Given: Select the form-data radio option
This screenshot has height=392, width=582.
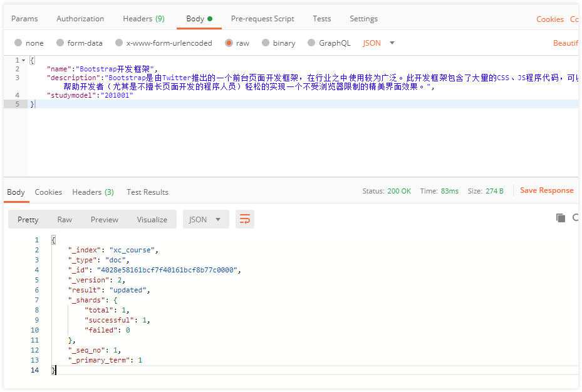Looking at the screenshot, I should 60,43.
